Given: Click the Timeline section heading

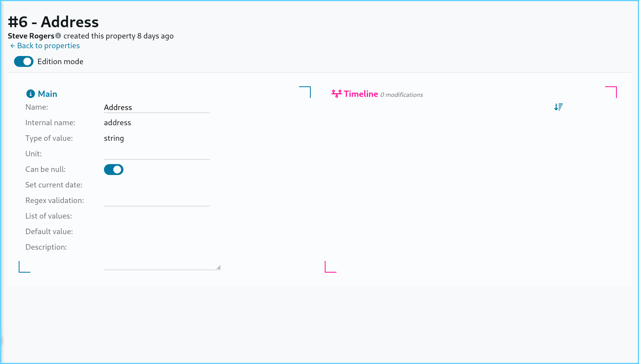Looking at the screenshot, I should [361, 94].
